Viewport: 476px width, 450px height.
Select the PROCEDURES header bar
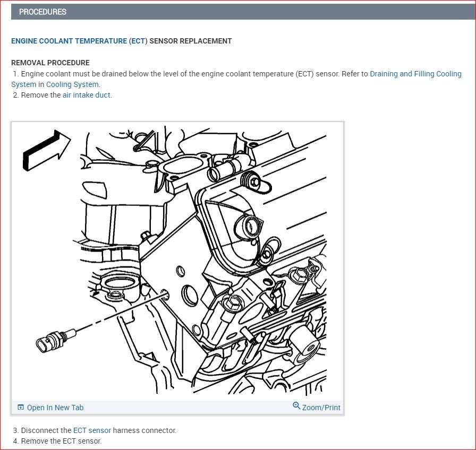(x=243, y=12)
